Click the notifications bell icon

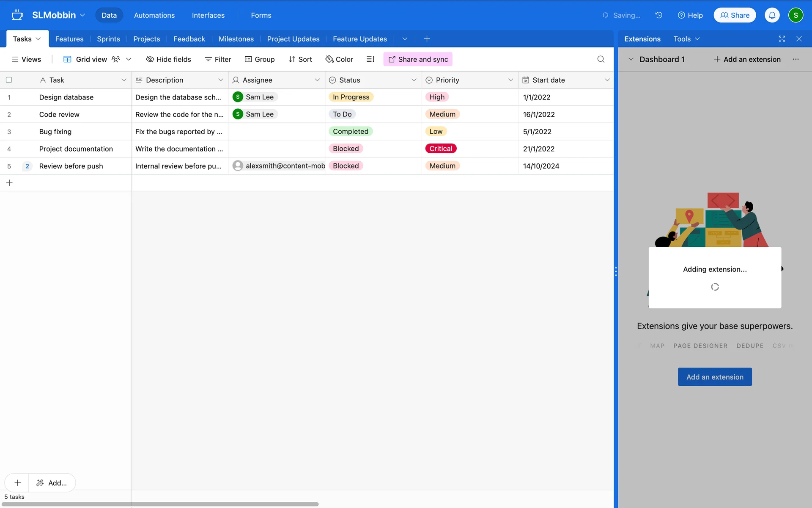tap(772, 15)
